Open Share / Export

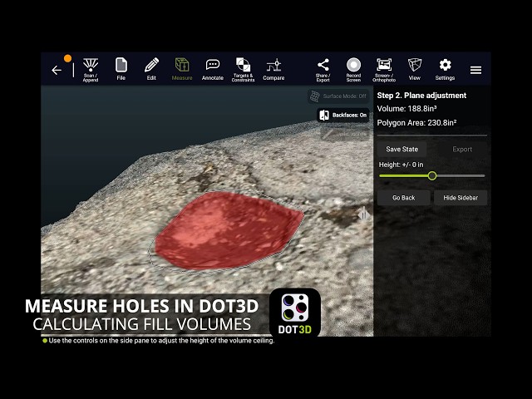pyautogui.click(x=323, y=70)
